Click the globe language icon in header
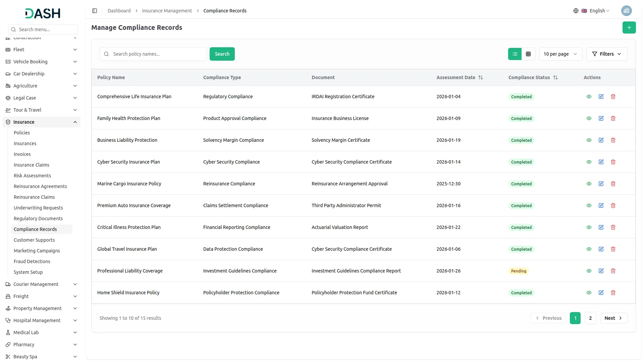Viewport: 644px width, 362px height. click(576, 10)
